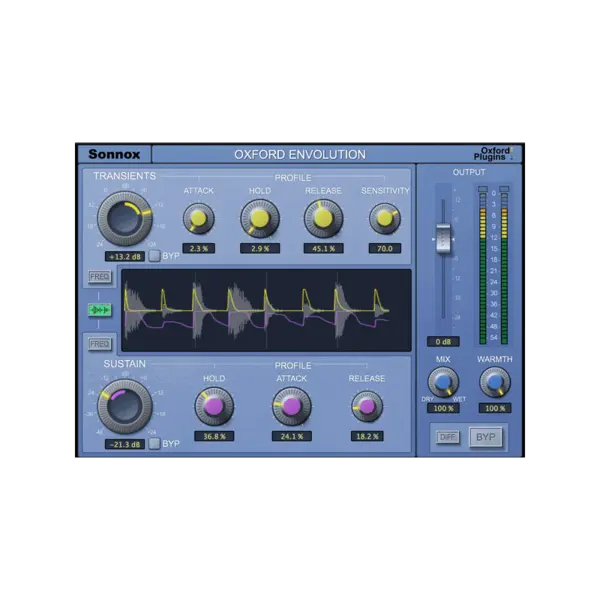
Task: Click the Transients Hold 2.9 % value field
Action: pyautogui.click(x=260, y=248)
